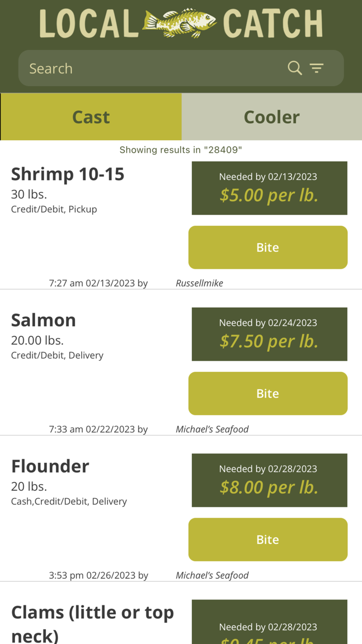Open the Clams (little or top neck) listing
The height and width of the screenshot is (644, 362).
point(93,622)
